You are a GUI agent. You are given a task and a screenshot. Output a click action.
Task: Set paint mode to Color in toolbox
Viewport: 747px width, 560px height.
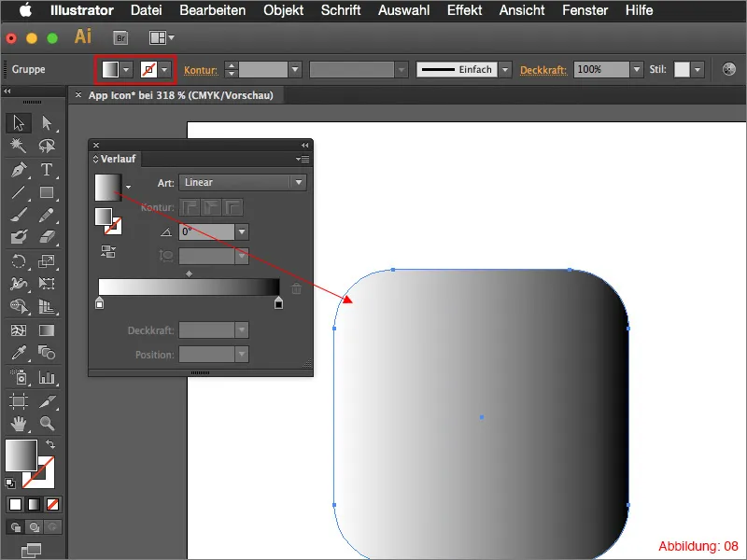(15, 504)
